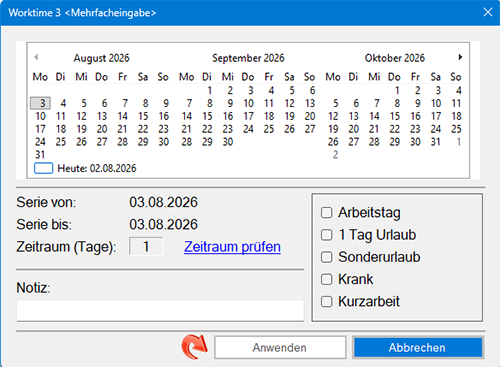Select September 30 in the calendar

click(x=228, y=142)
